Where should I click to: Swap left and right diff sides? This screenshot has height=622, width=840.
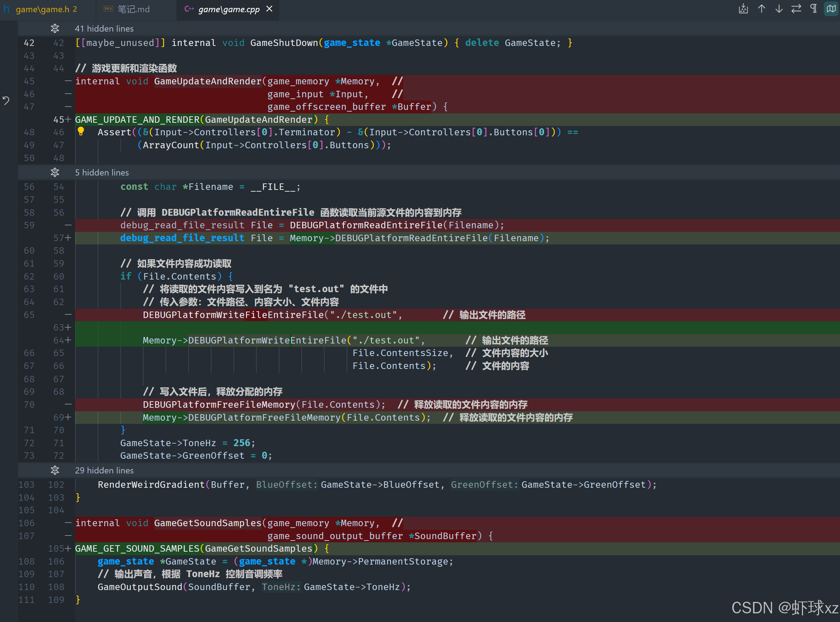(796, 9)
